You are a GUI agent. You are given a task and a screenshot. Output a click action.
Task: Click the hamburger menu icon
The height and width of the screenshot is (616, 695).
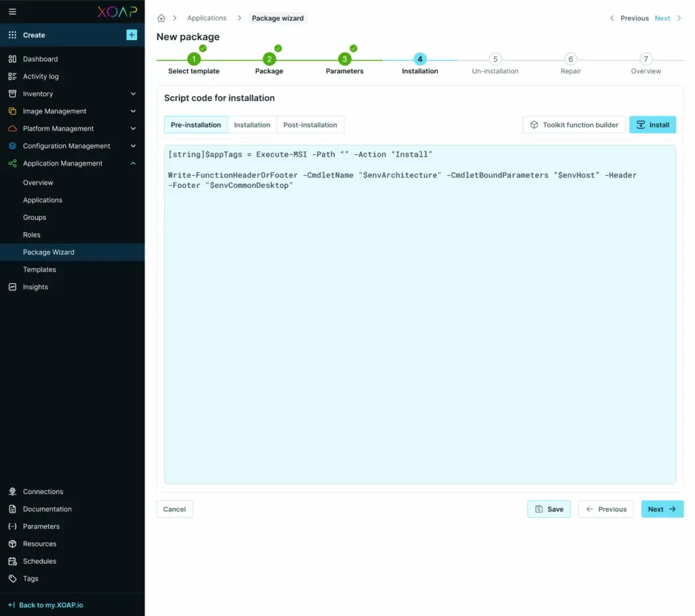tap(12, 12)
